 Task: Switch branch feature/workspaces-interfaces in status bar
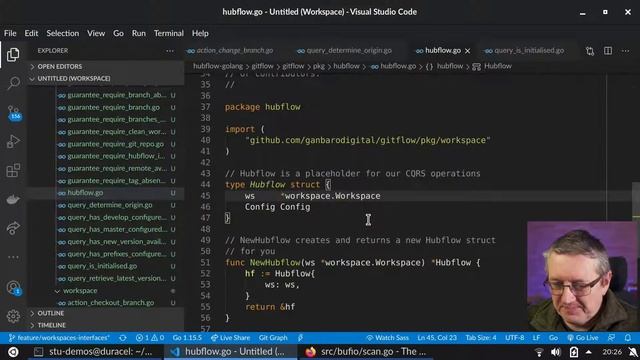(59, 338)
